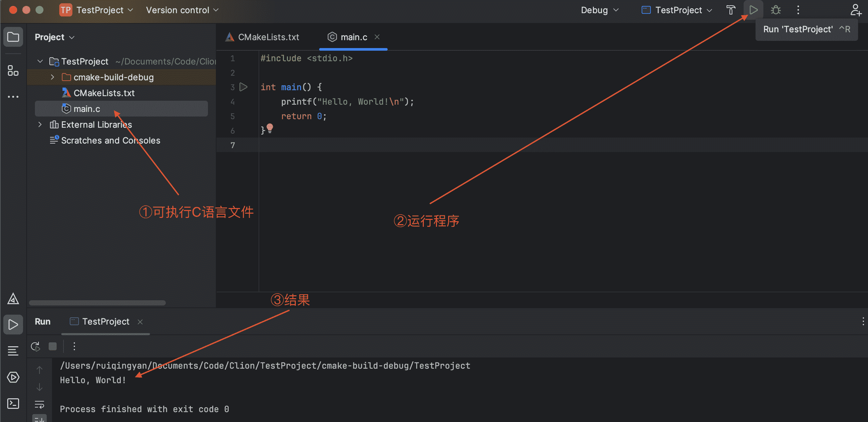The image size is (868, 422).
Task: Click the horizontal scrollbar in Project panel
Action: click(97, 303)
